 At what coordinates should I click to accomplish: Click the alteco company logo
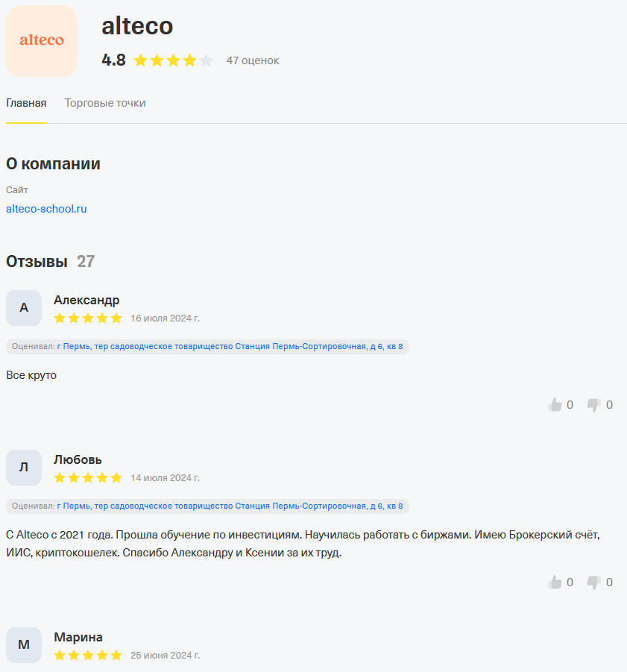click(41, 40)
